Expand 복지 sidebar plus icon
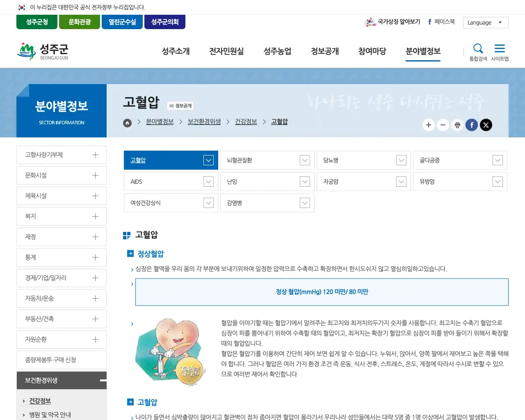Screen dimensions: 525x420 click(95, 217)
